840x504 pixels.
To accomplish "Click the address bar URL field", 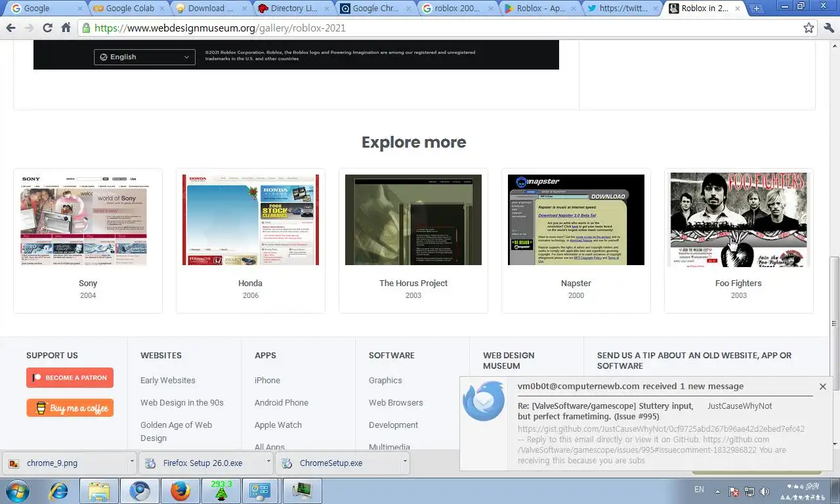I will pos(446,28).
